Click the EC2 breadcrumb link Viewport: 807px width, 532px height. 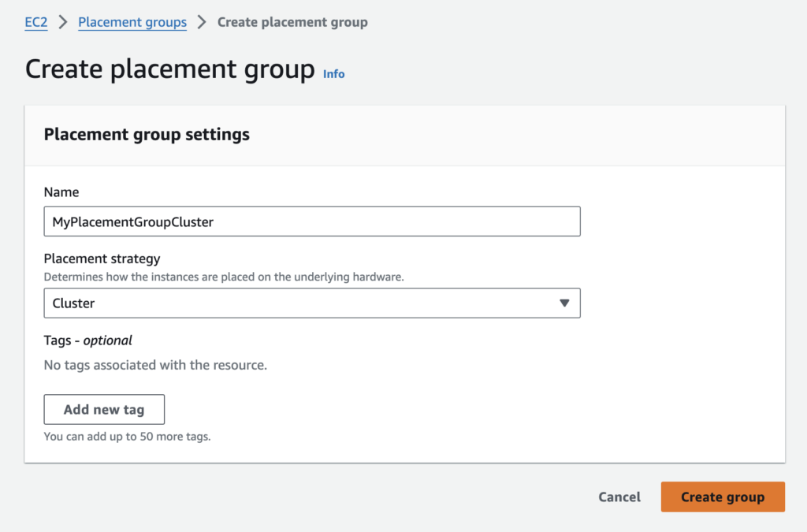pos(36,22)
